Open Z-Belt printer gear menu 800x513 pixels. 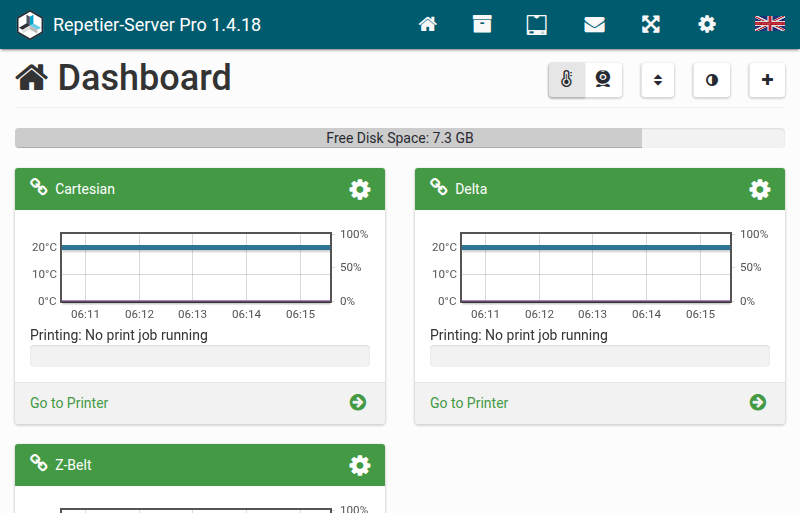coord(360,465)
